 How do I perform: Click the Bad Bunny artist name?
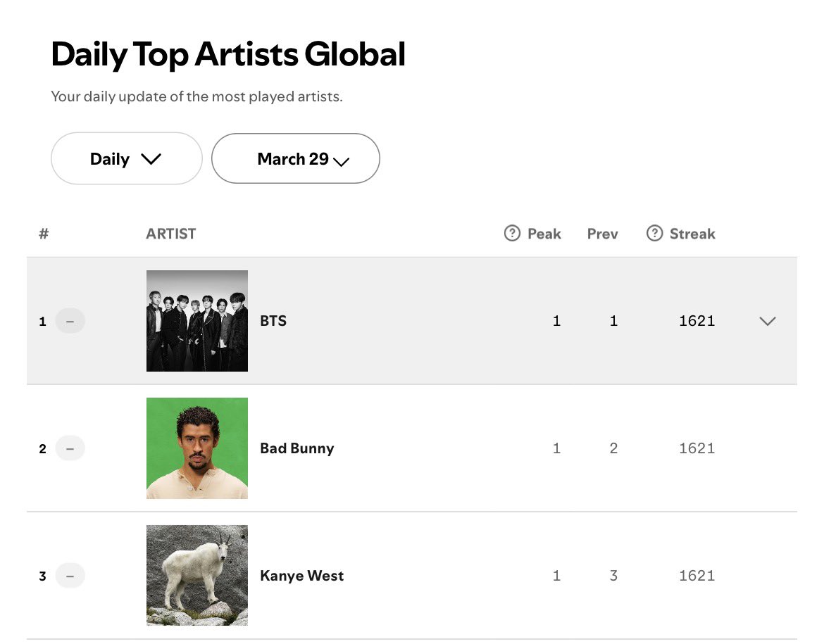click(x=296, y=448)
